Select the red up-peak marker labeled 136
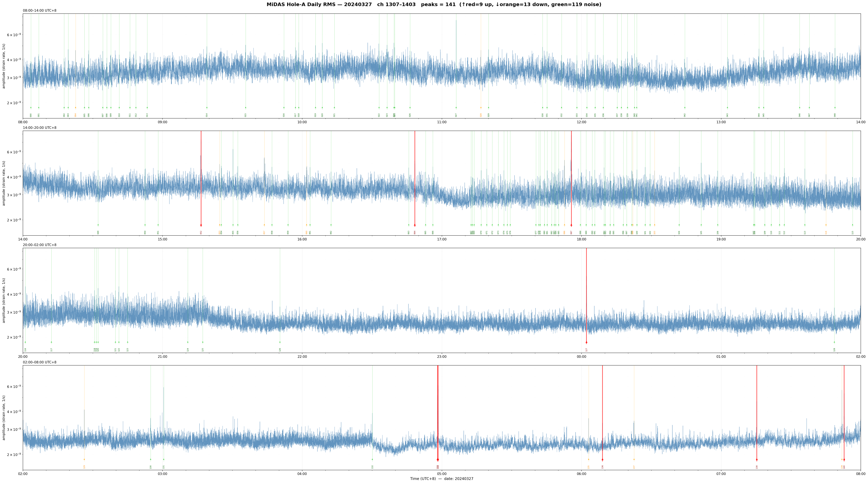 602,459
